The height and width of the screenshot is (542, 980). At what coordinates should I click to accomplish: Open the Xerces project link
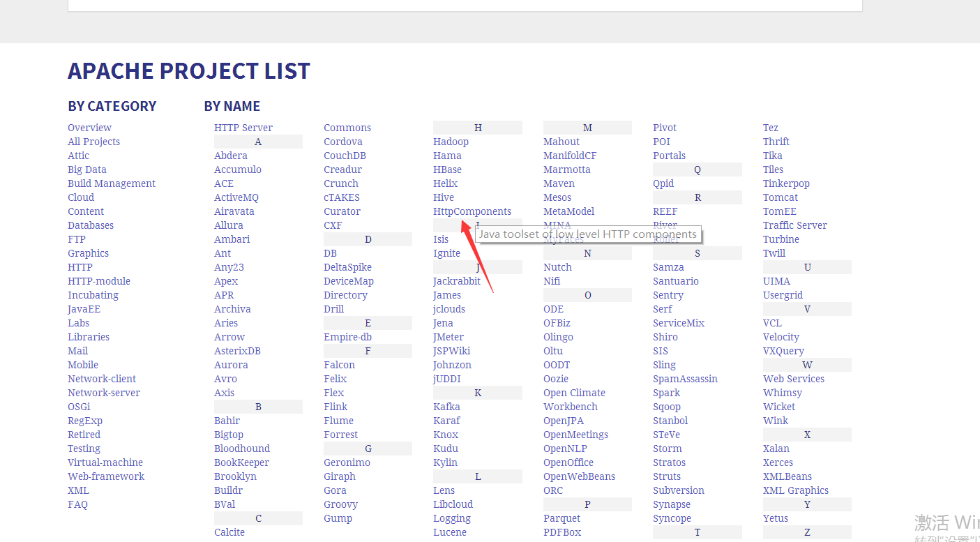click(x=778, y=462)
